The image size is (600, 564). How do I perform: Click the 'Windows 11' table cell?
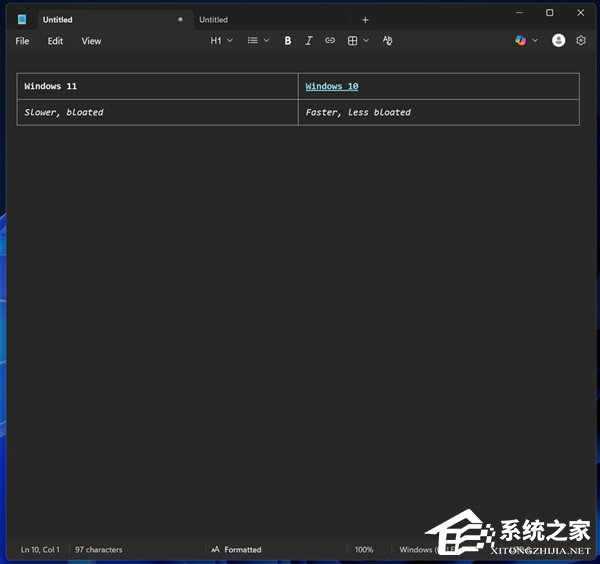[157, 86]
